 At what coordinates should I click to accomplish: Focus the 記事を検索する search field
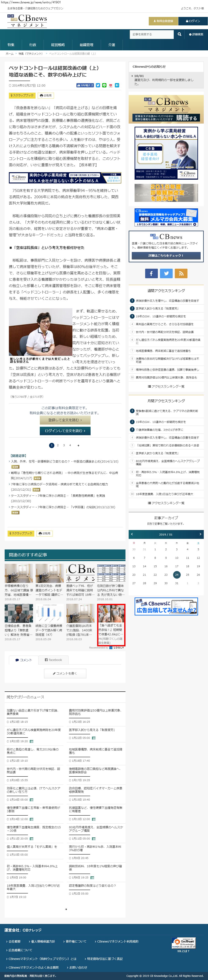click(x=152, y=34)
